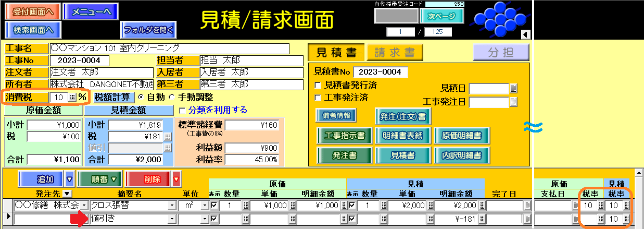The image size is (644, 229).
Task: Switch to the 請求書 tab
Action: [395, 52]
